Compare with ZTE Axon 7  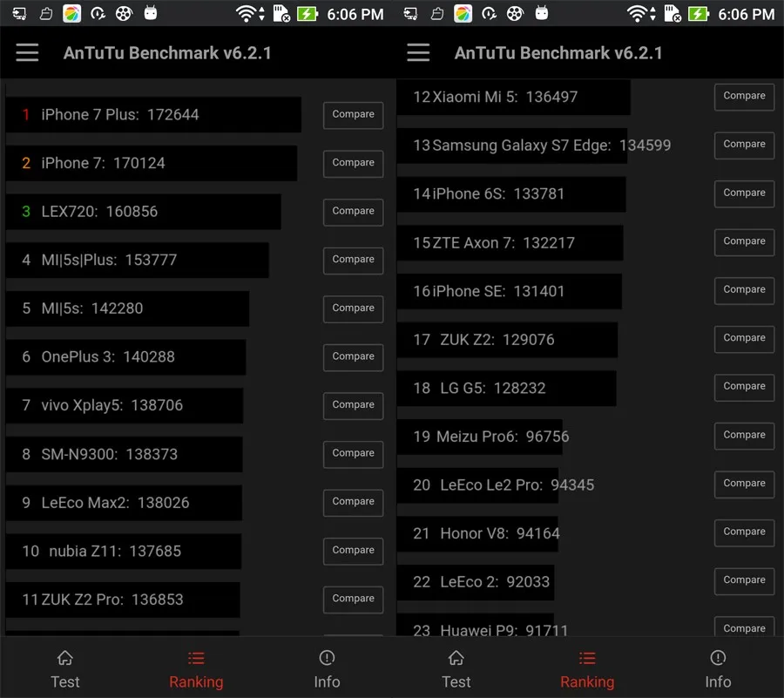pos(744,242)
